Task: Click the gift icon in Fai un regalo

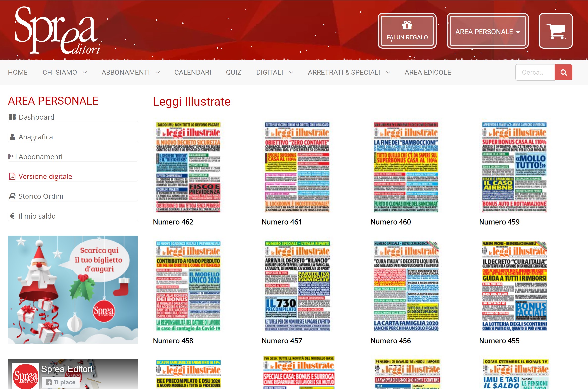Action: click(x=407, y=25)
